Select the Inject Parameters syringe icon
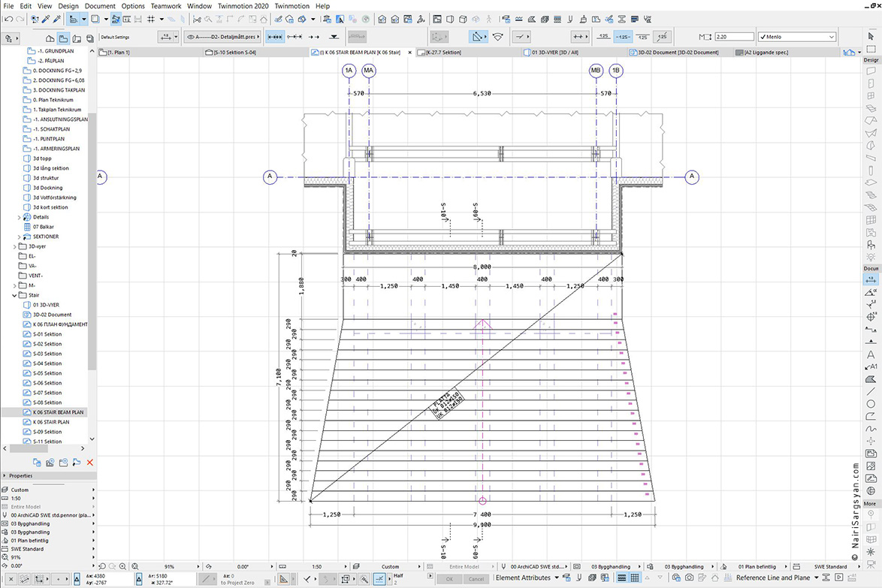 point(57,19)
